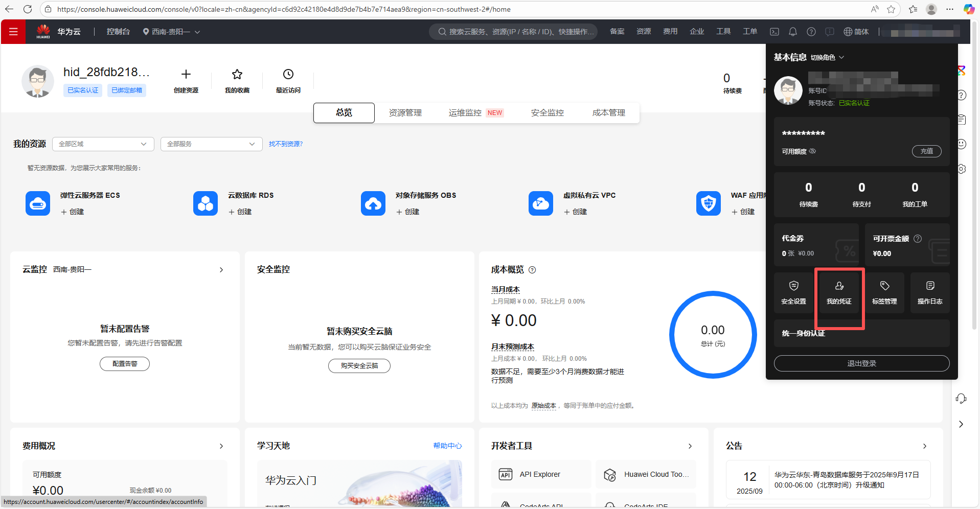
Task: Expand the 切换角色 dropdown
Action: 827,57
